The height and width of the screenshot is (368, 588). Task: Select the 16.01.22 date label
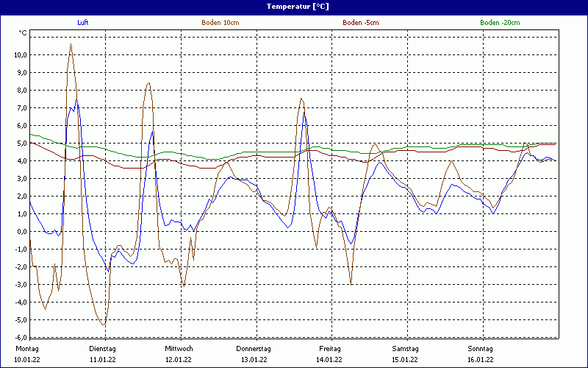[x=481, y=360]
